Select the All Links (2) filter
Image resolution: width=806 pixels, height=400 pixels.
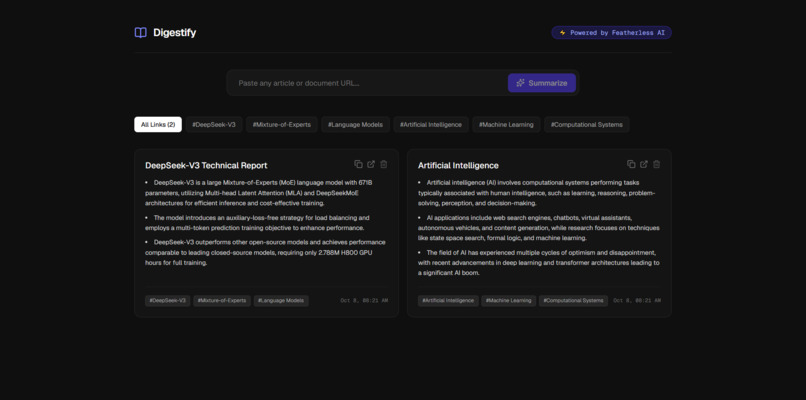[158, 124]
